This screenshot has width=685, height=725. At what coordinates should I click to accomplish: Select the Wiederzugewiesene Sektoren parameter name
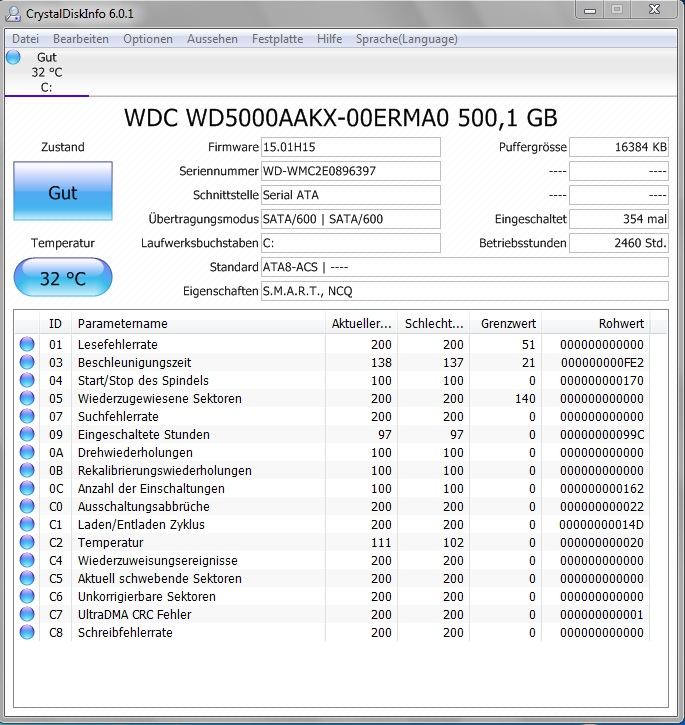tap(160, 399)
